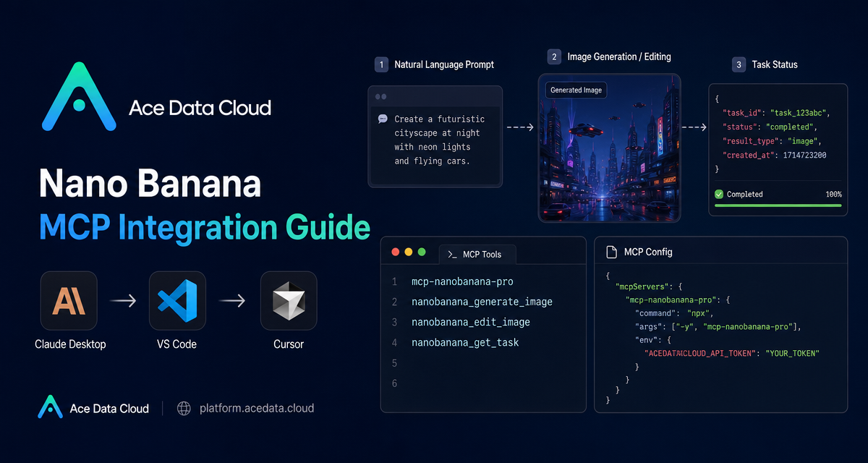Click the chat bubble icon in prompt box
868x463 pixels.
(383, 119)
